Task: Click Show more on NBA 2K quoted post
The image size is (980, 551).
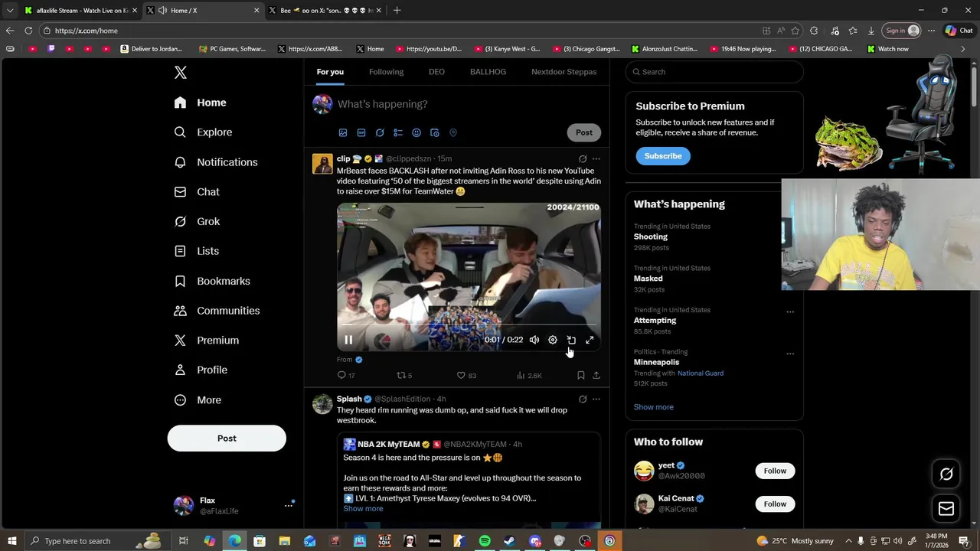Action: pyautogui.click(x=363, y=509)
